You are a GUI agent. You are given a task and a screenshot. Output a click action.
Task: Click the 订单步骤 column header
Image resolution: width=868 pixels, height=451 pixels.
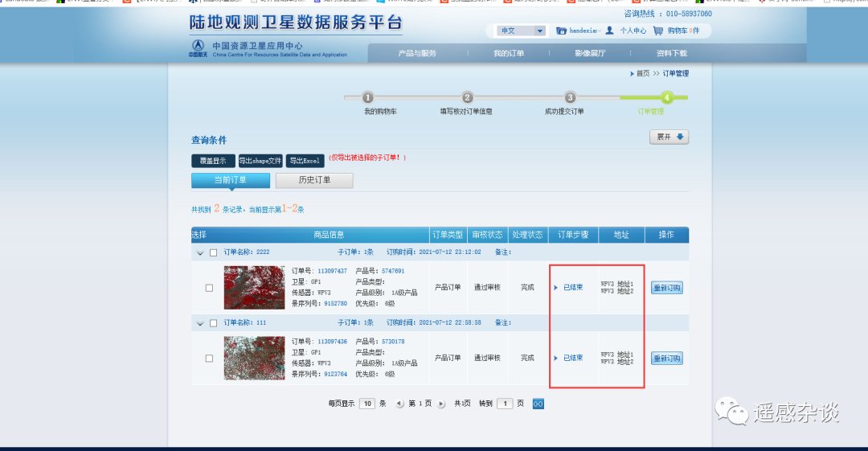573,235
